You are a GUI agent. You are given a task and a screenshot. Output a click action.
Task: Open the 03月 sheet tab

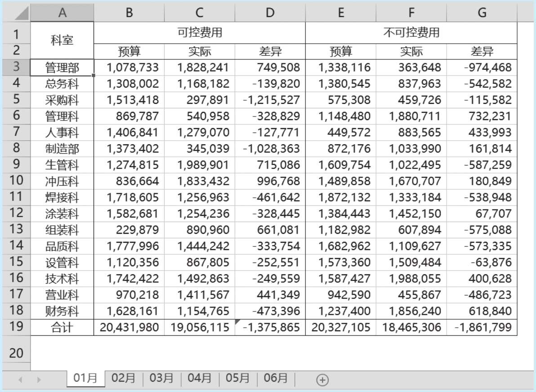(x=161, y=379)
